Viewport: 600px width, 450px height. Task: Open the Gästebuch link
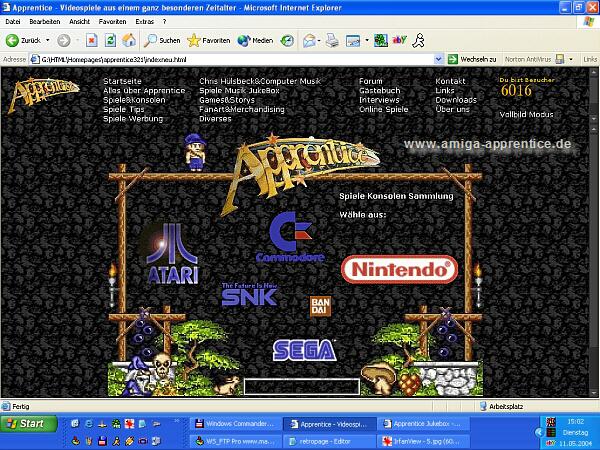tap(380, 91)
